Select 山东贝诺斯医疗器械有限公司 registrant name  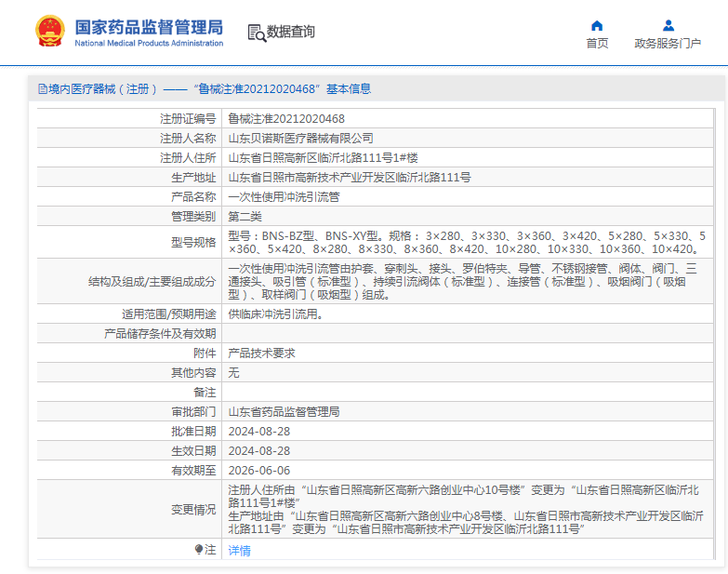point(301,139)
